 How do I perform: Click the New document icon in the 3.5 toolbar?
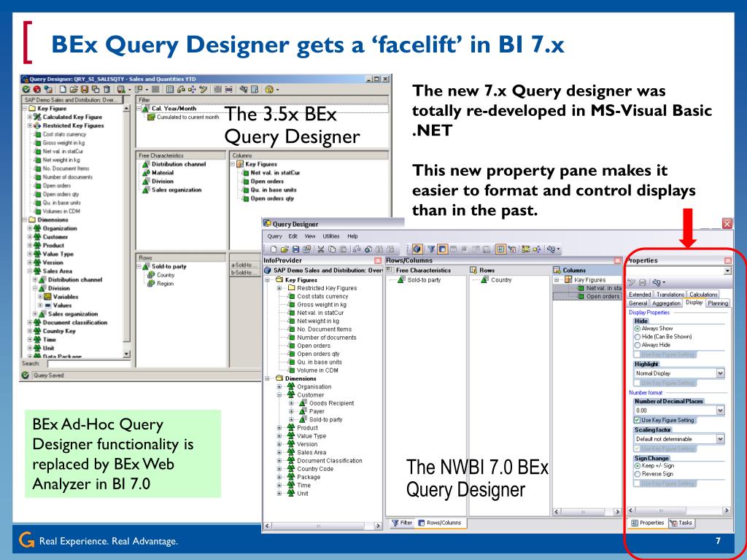coord(63,89)
